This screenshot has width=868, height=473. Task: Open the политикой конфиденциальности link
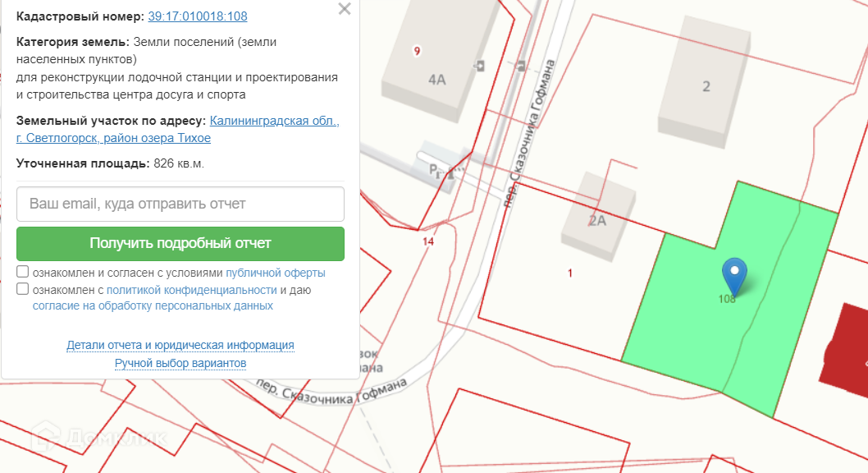[191, 290]
